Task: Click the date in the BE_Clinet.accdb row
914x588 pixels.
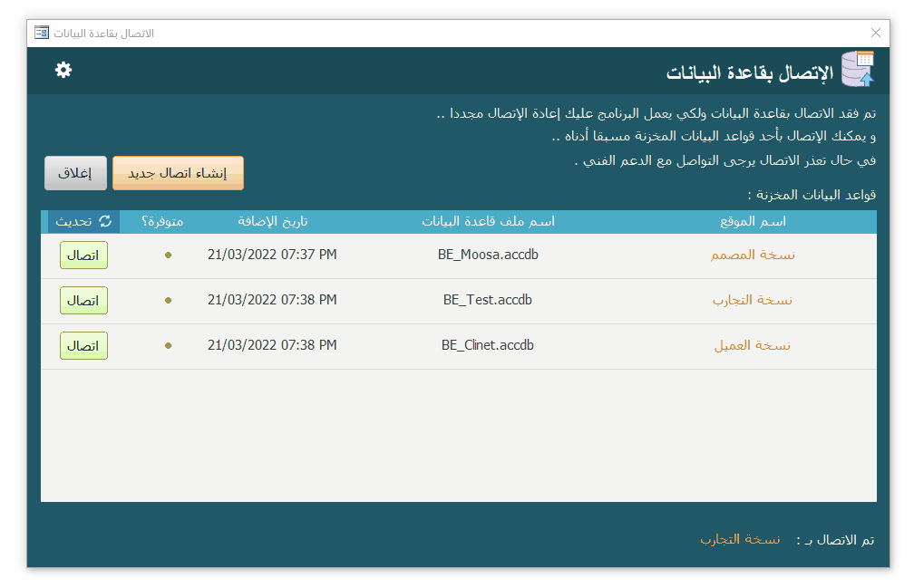Action: pos(272,346)
